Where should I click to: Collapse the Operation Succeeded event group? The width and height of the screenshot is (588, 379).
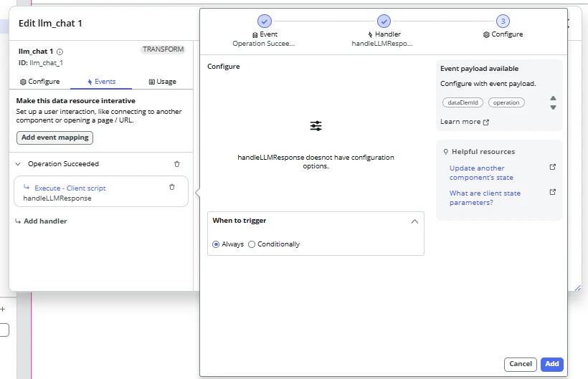pyautogui.click(x=18, y=164)
